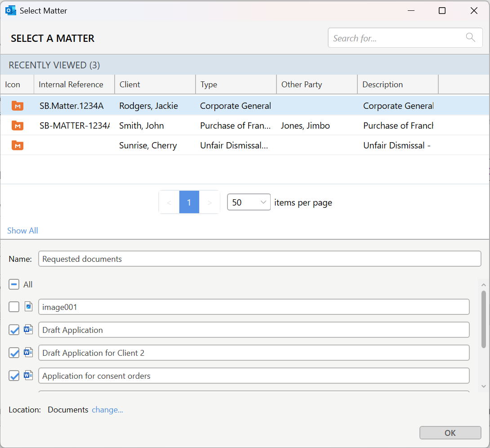Click Word icon beside Draft Application for Client 2
Screen dimensions: 490x448
coord(28,352)
